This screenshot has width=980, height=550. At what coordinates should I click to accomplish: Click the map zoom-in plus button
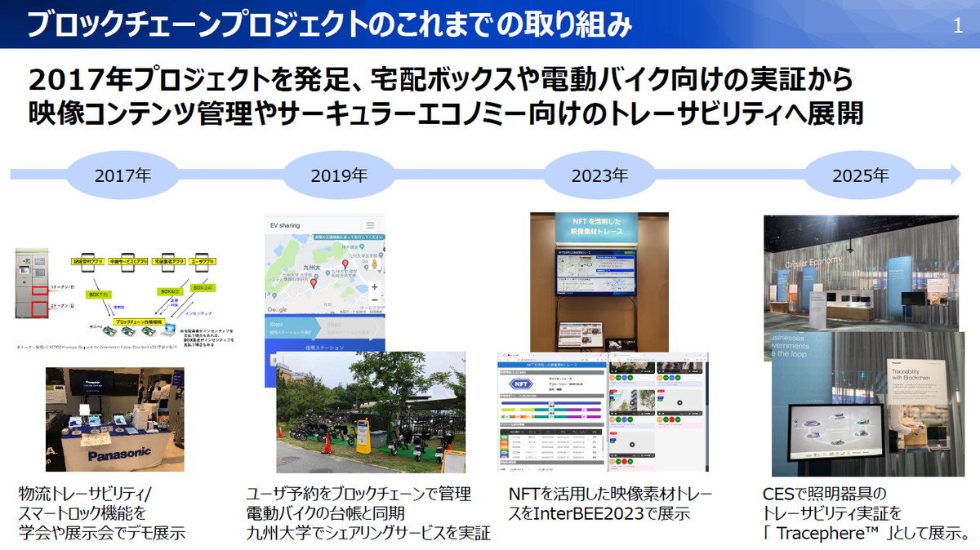(x=374, y=287)
